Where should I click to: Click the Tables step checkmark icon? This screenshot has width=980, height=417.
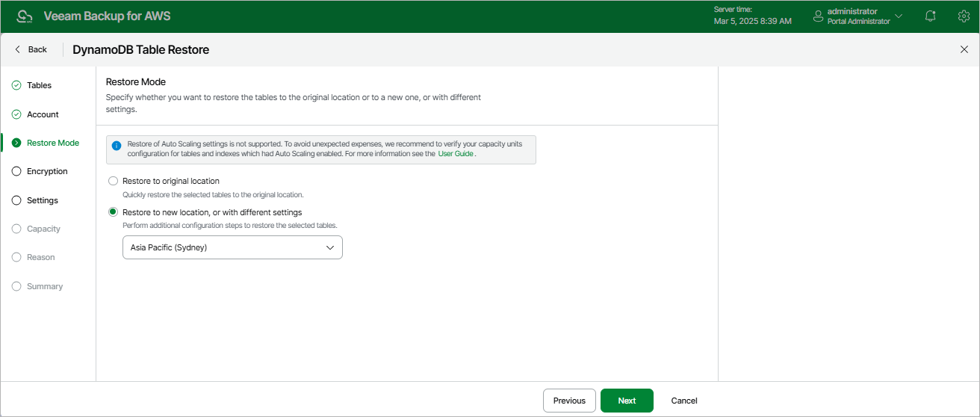tap(16, 86)
